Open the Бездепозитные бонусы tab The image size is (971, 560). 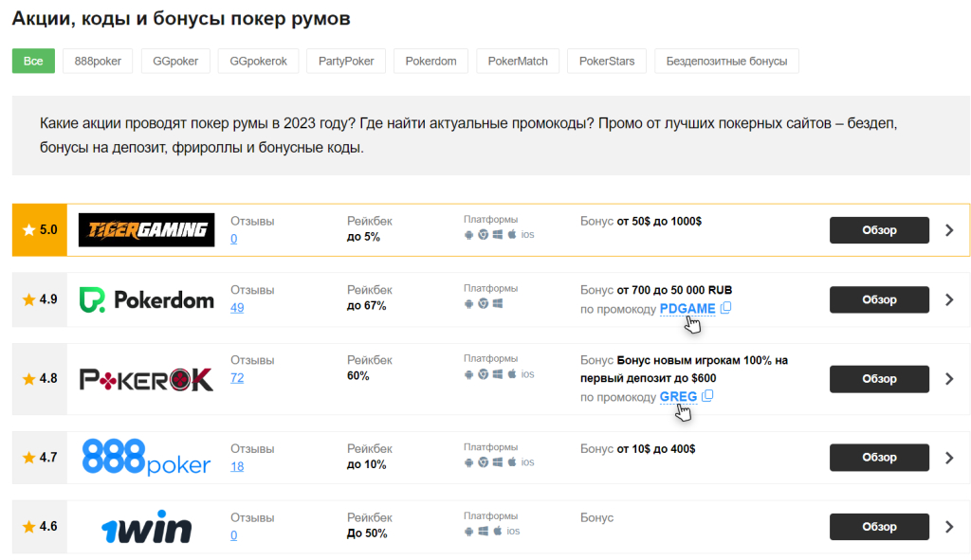[x=726, y=62]
